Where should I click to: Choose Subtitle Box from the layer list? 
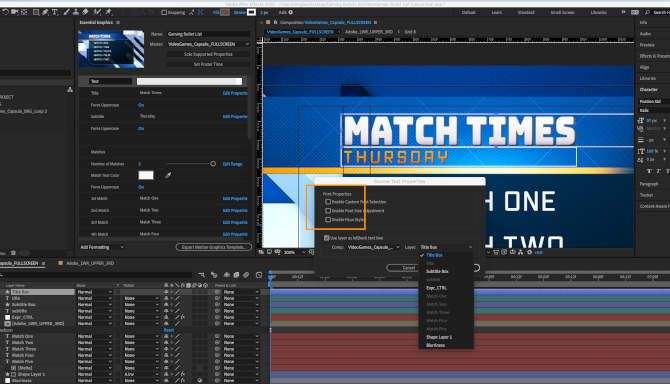(x=437, y=271)
